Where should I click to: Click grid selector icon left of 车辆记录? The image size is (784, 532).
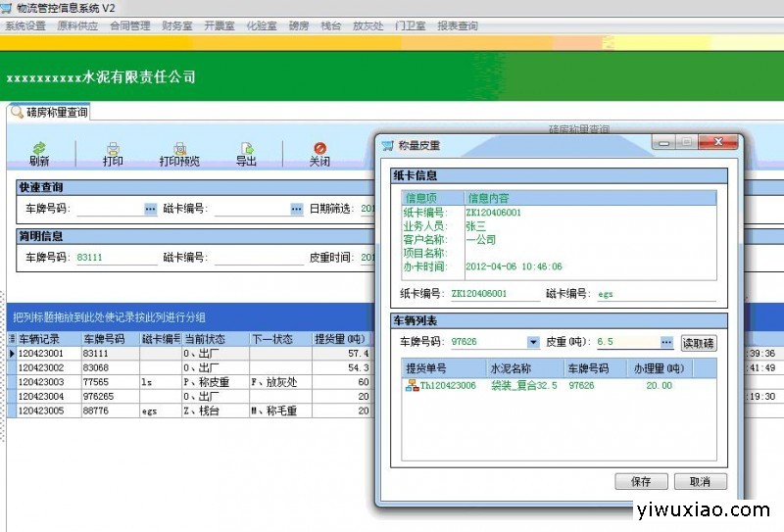tap(12, 339)
